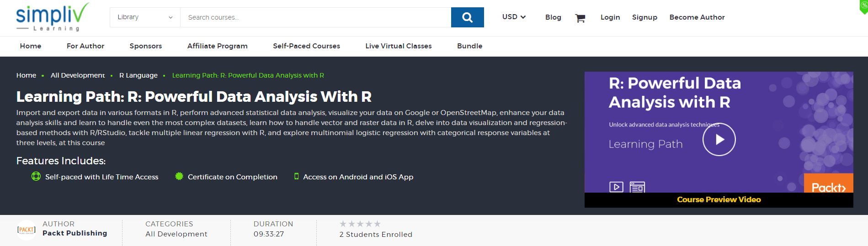Image resolution: width=868 pixels, height=246 pixels.
Task: Expand the Library dropdown
Action: (145, 17)
